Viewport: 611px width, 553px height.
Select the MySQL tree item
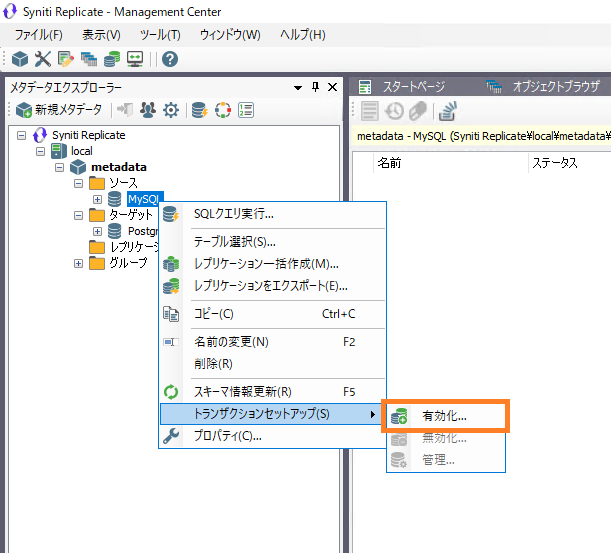[x=143, y=199]
